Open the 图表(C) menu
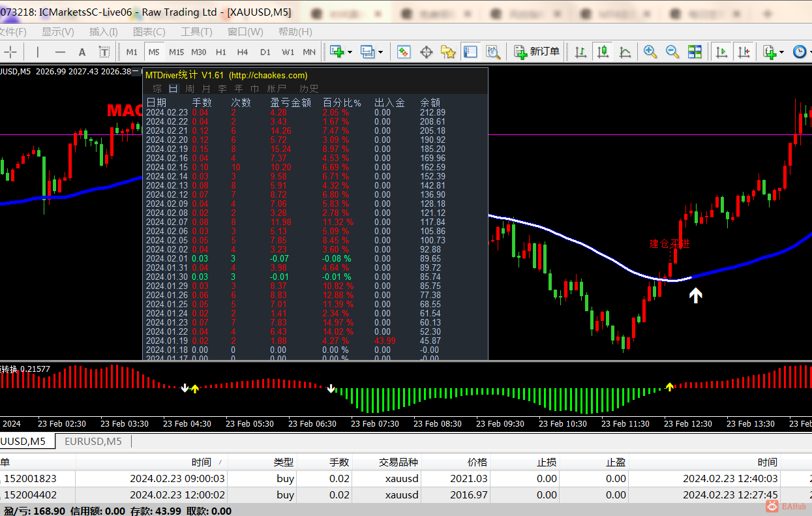Image resolution: width=812 pixels, height=516 pixels. pyautogui.click(x=149, y=31)
